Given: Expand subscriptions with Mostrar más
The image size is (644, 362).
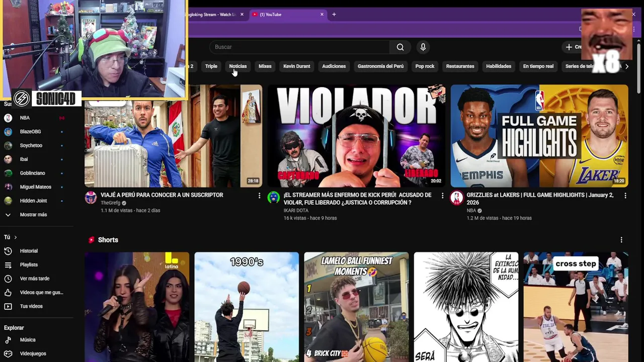Looking at the screenshot, I should pos(33,215).
